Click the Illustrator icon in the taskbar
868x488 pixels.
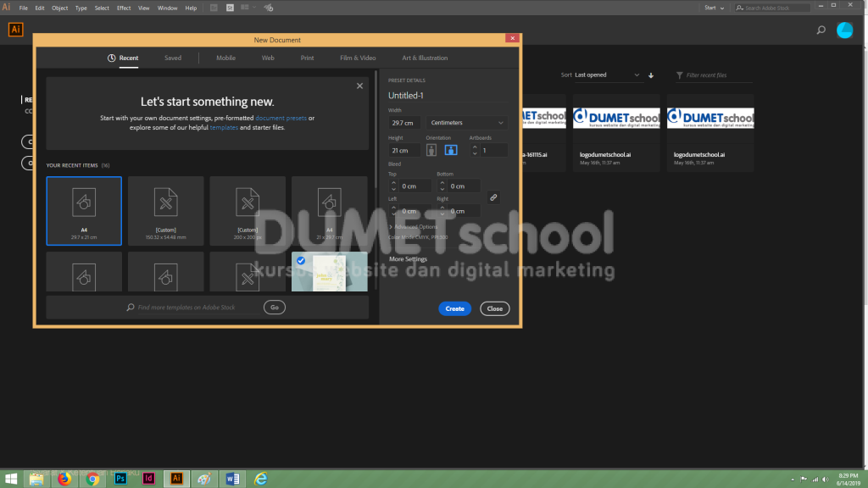pos(176,479)
